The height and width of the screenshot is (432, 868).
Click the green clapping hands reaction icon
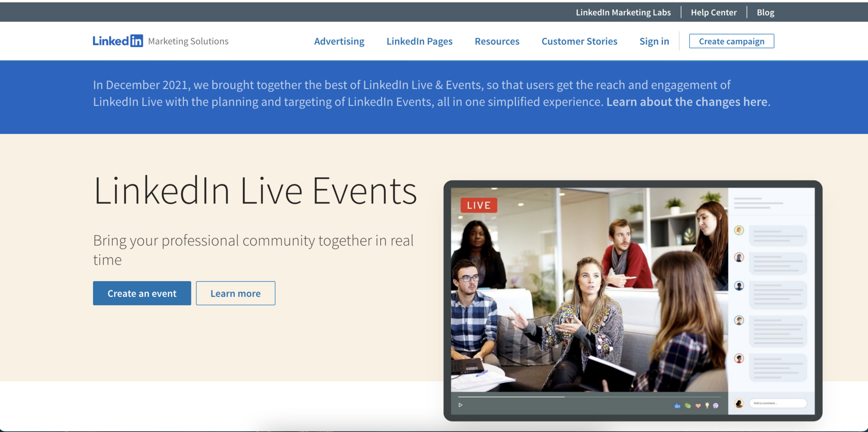[x=687, y=406]
